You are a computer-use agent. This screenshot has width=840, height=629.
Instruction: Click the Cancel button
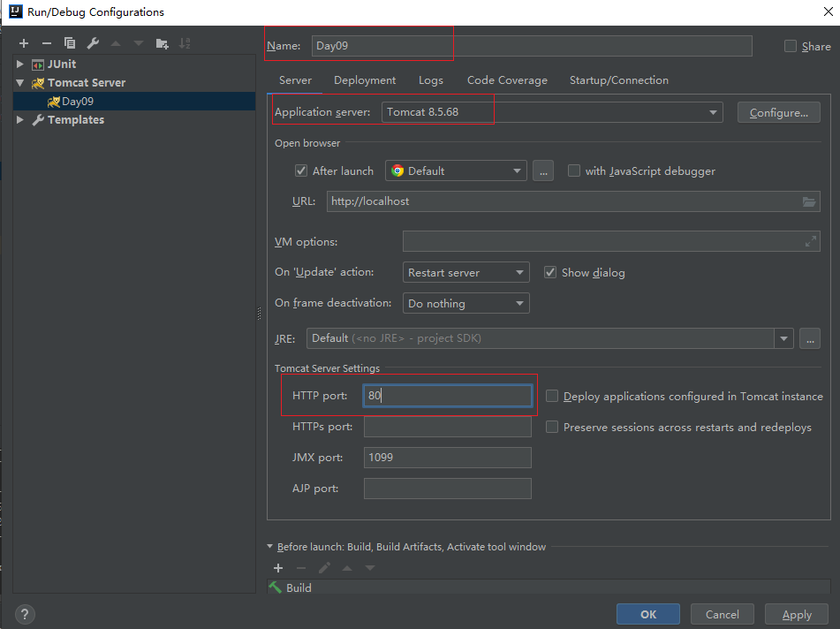[723, 615]
